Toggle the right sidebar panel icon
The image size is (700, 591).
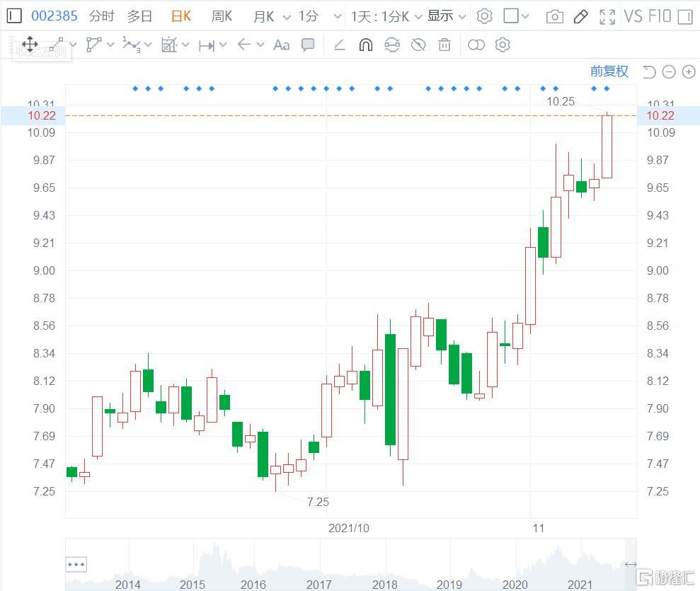tap(685, 17)
